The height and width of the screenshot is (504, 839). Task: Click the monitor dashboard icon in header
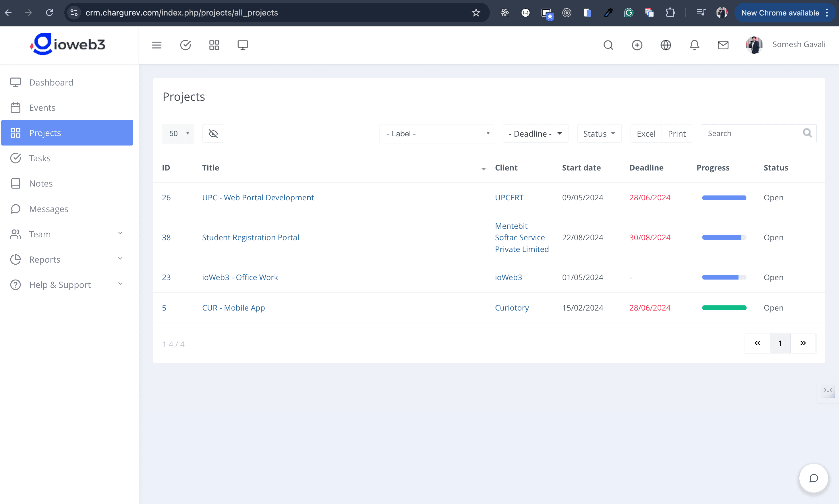coord(243,45)
